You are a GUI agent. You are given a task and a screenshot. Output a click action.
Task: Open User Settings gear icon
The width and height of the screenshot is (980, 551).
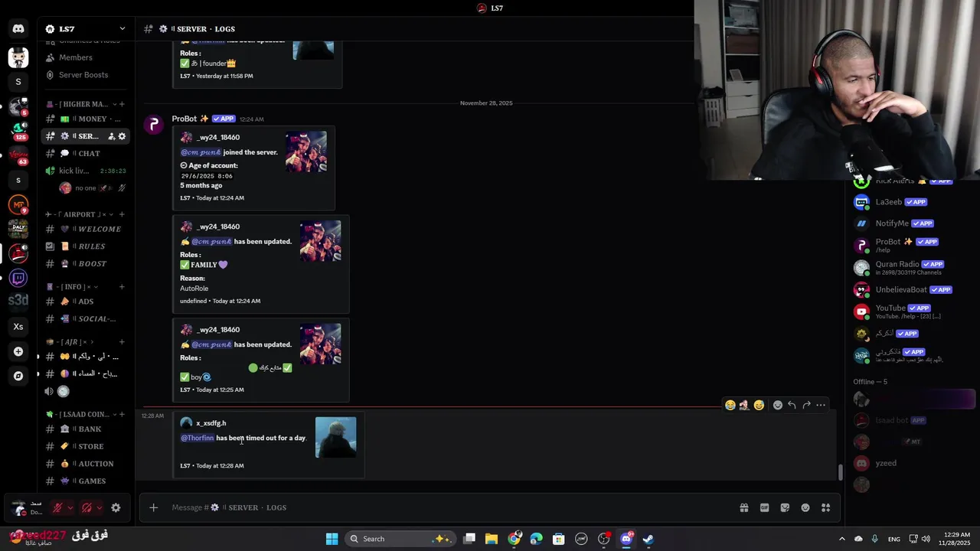[x=116, y=507]
